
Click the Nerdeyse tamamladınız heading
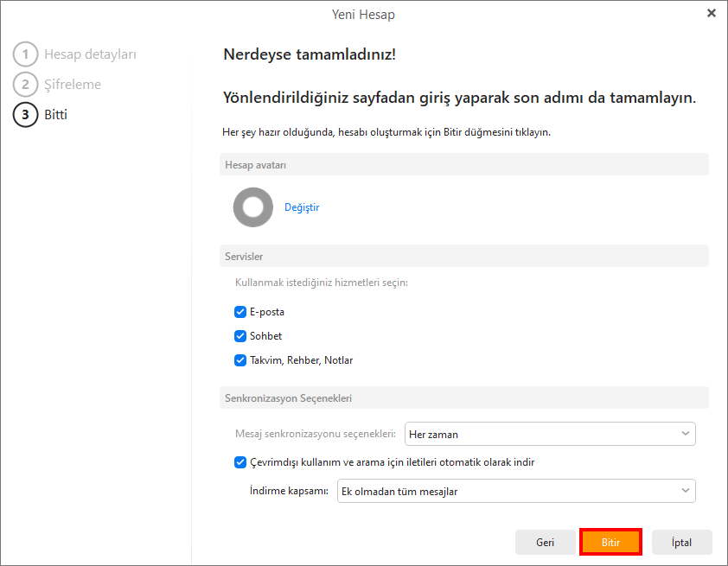(x=310, y=55)
